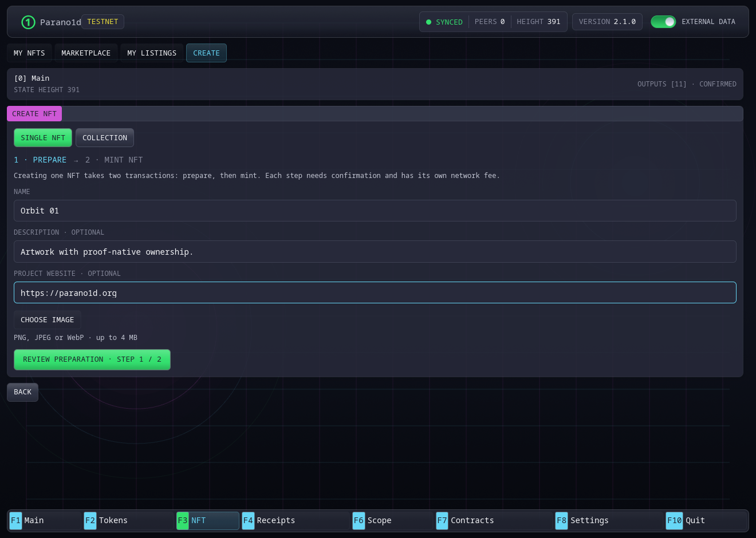
Task: Click the Create NFT panel header
Action: [34, 114]
